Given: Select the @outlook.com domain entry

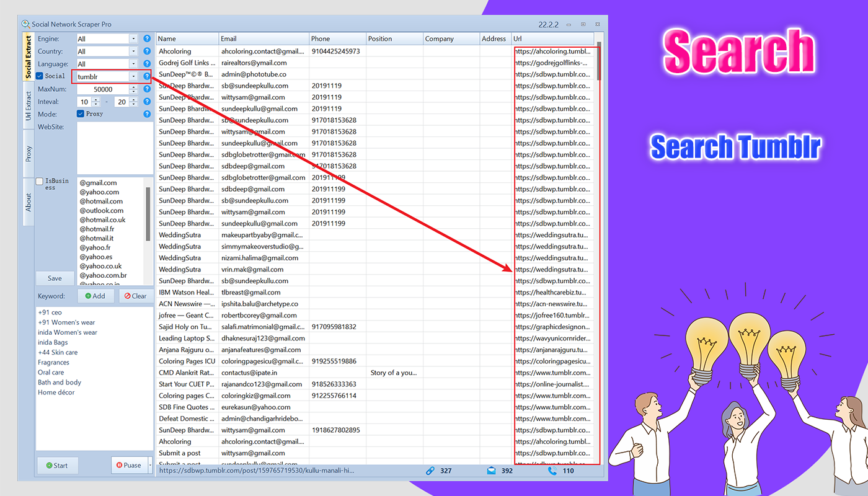Looking at the screenshot, I should tap(102, 210).
